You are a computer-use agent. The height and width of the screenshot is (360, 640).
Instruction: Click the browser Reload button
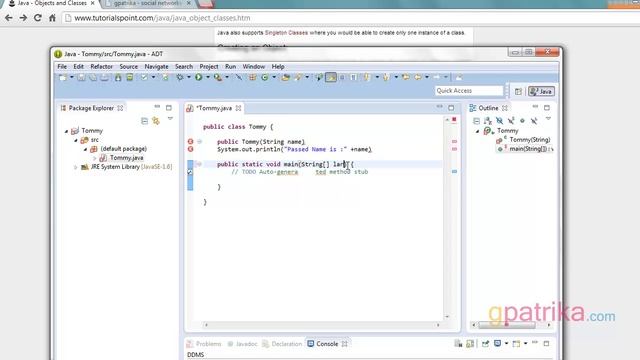(x=38, y=18)
